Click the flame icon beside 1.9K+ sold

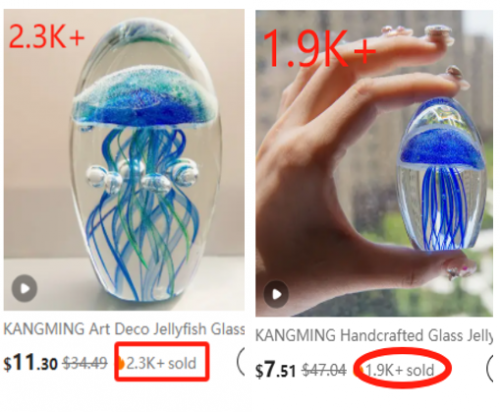pyautogui.click(x=359, y=370)
